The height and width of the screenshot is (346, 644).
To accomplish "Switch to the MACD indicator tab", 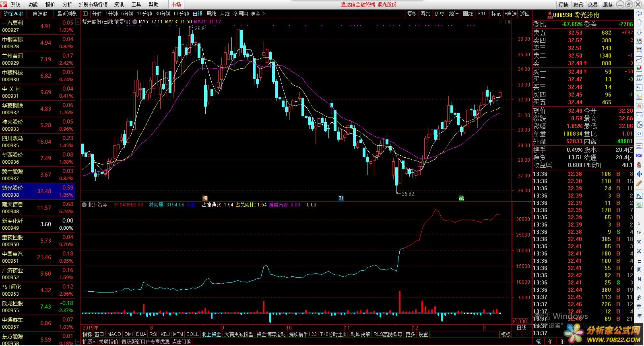I will [x=114, y=334].
